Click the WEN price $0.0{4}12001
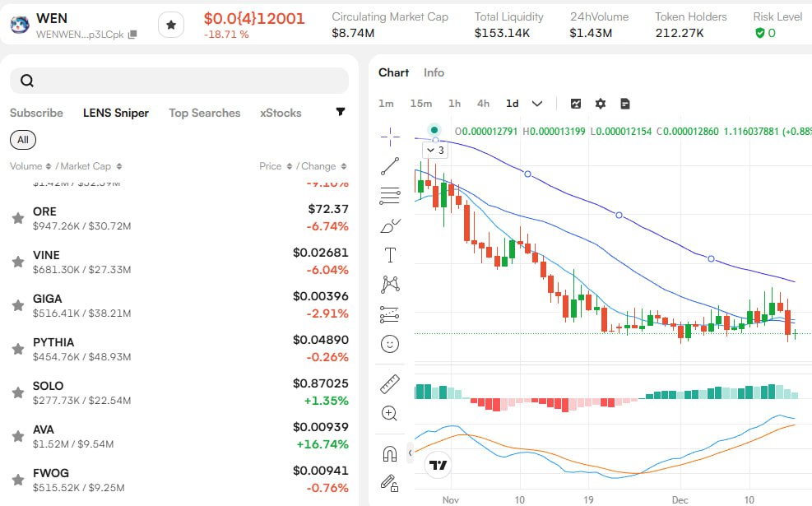The height and width of the screenshot is (506, 812). (x=254, y=19)
